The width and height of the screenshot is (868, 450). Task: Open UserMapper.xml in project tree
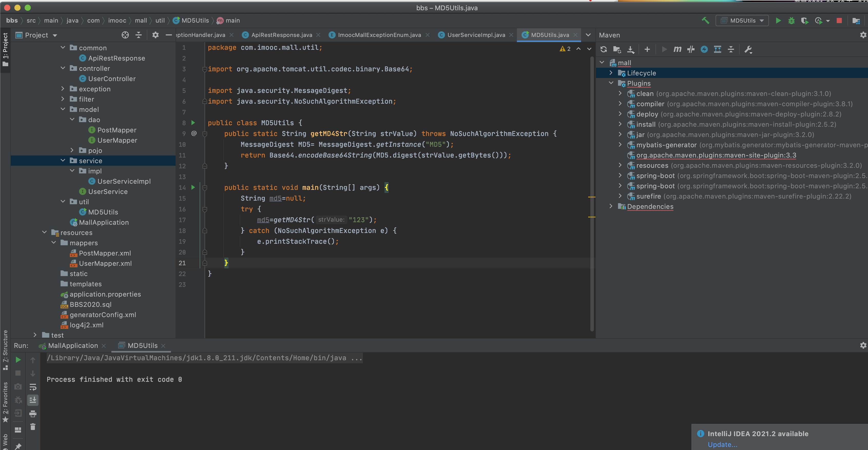(105, 263)
